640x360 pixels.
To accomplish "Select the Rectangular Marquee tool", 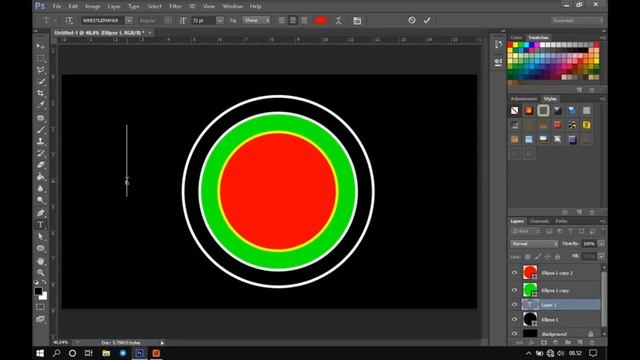I will tap(40, 58).
